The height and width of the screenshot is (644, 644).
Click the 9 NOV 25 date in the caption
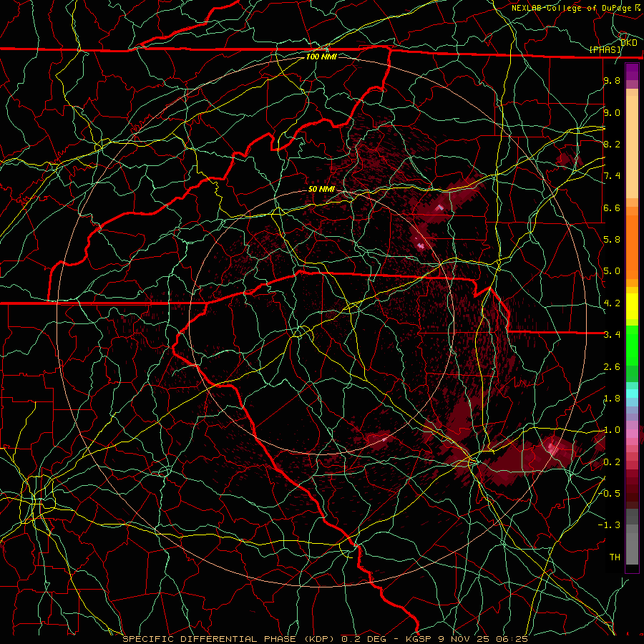point(464,639)
